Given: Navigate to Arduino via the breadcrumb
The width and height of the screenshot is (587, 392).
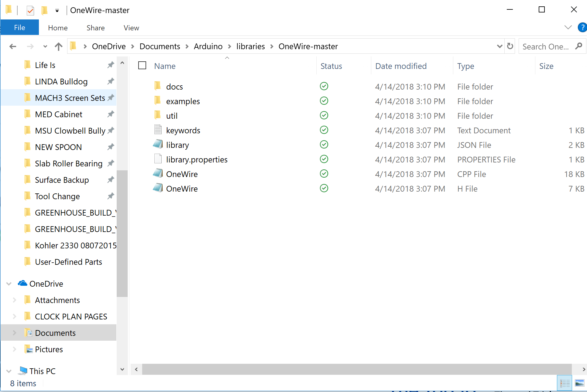Looking at the screenshot, I should tap(208, 46).
